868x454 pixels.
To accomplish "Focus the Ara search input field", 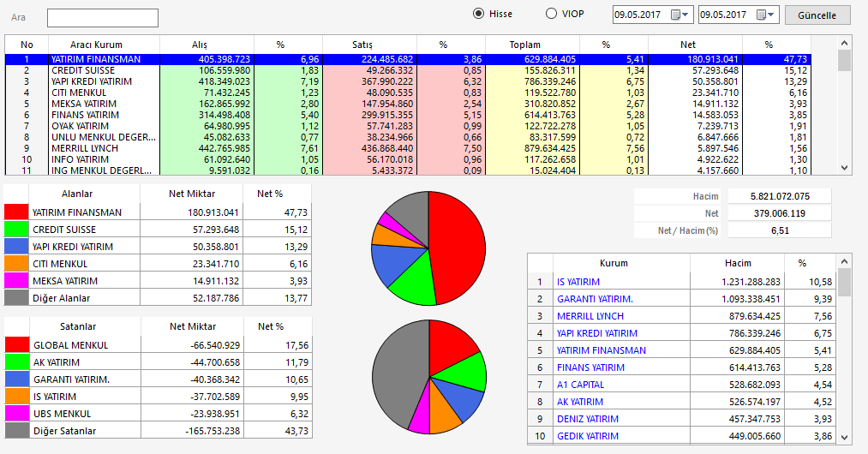I will coord(103,18).
